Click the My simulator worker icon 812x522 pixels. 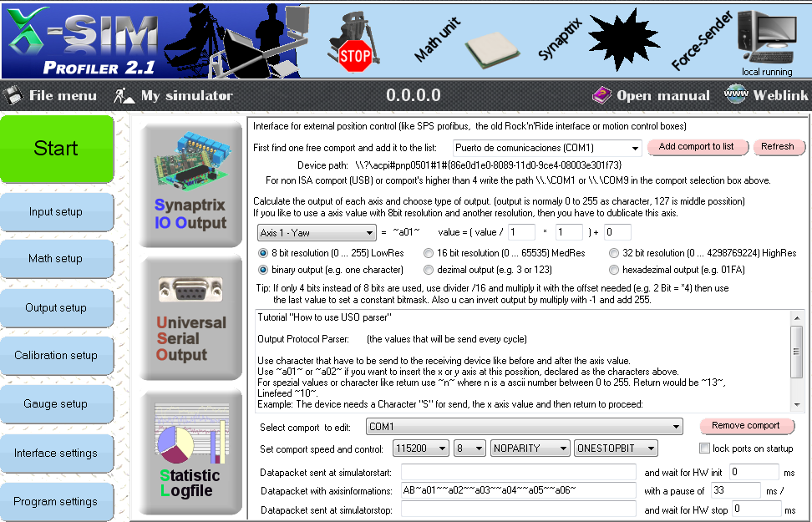[124, 95]
